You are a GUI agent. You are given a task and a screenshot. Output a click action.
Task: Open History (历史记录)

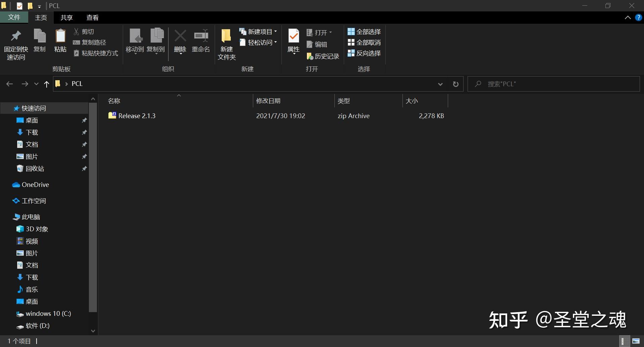pyautogui.click(x=323, y=56)
